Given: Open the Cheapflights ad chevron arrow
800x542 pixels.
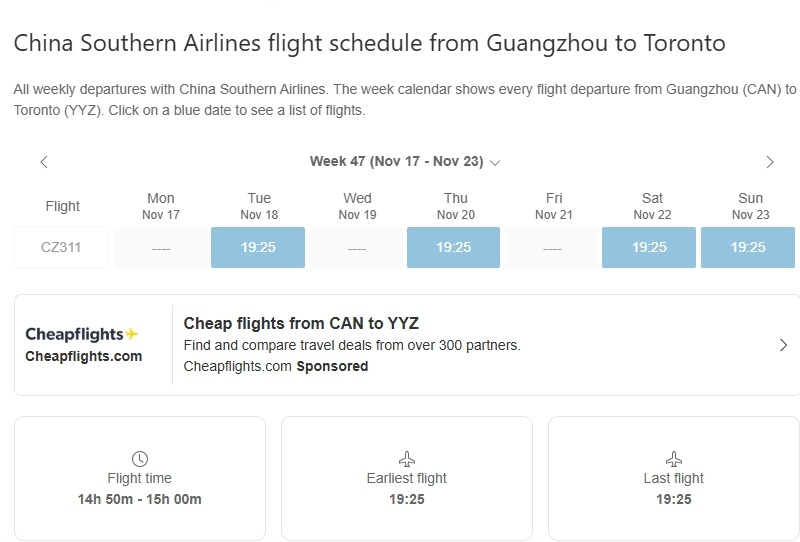Looking at the screenshot, I should click(x=783, y=345).
